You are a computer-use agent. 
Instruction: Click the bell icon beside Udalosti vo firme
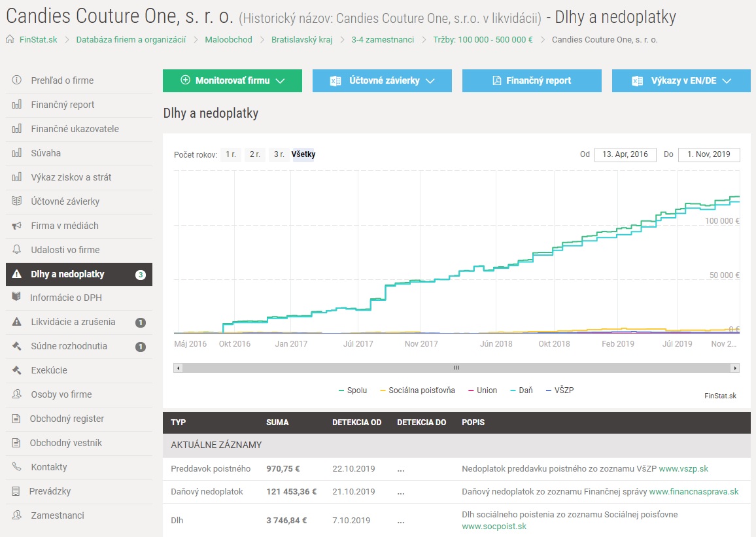[17, 250]
